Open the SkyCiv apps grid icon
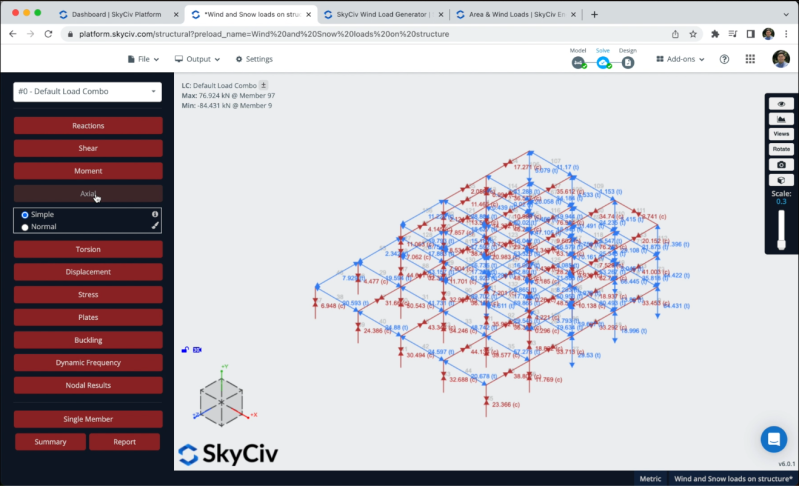Image resolution: width=799 pixels, height=486 pixels. pos(750,59)
